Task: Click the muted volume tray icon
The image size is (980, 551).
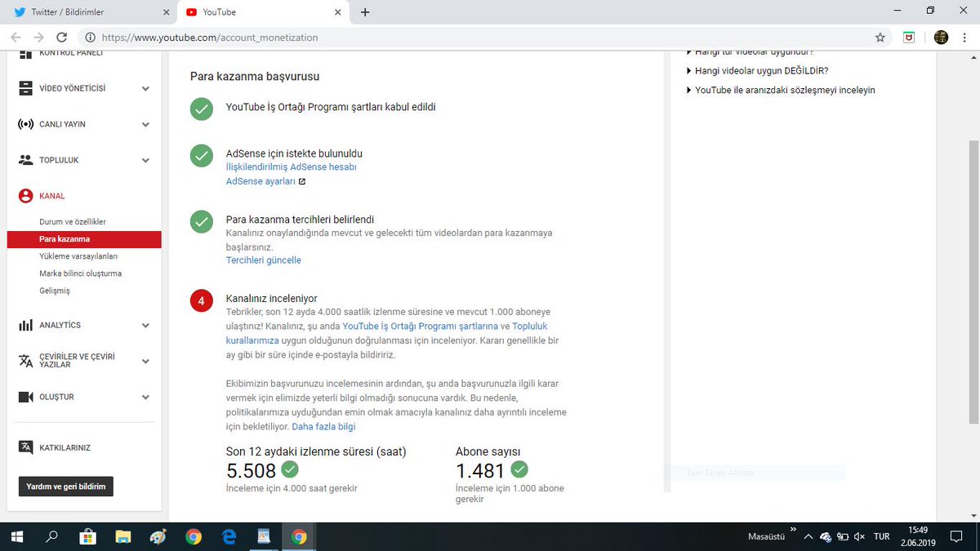Action: tap(858, 536)
